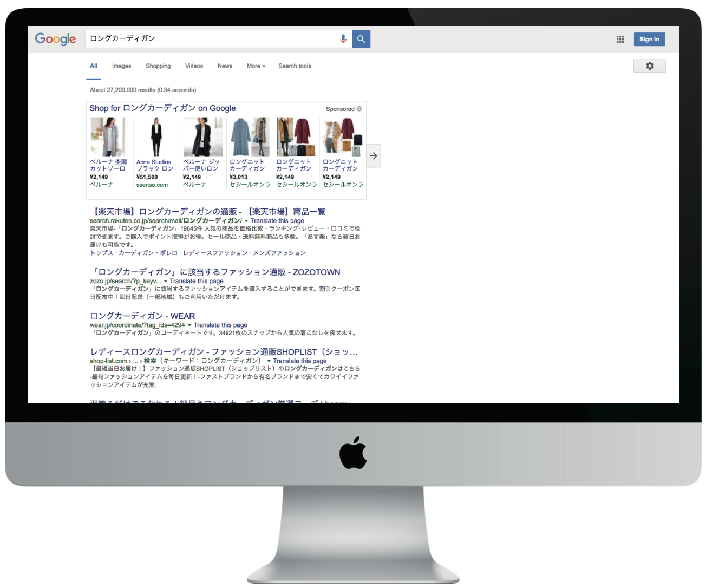
Task: Switch to the Images tab
Action: pyautogui.click(x=122, y=66)
